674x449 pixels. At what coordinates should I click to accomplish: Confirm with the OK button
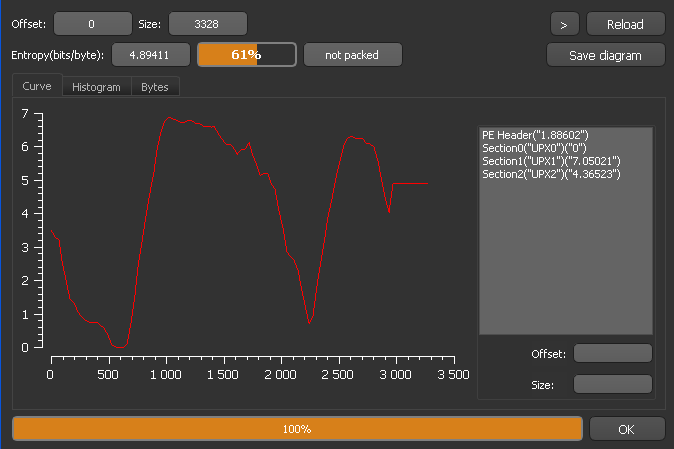tap(626, 429)
